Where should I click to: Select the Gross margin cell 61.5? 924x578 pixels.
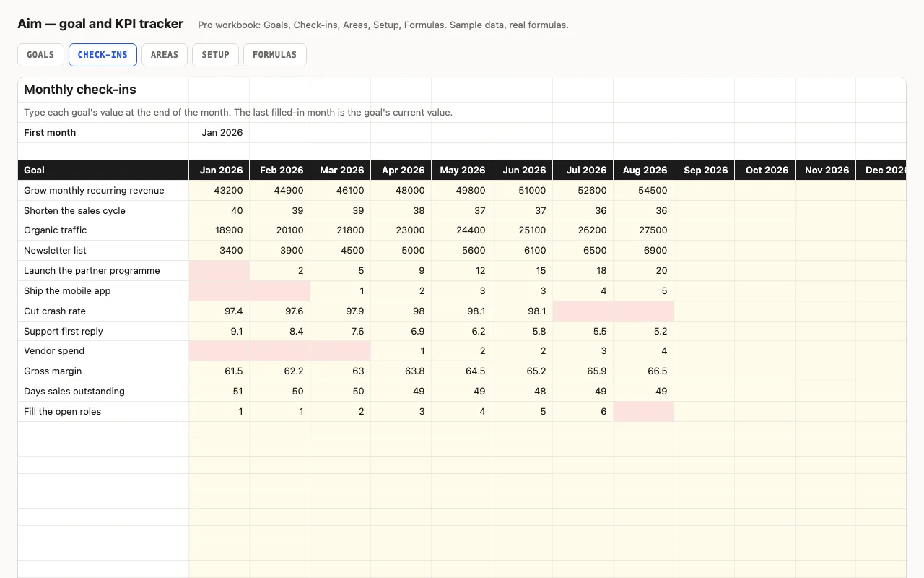pos(219,371)
